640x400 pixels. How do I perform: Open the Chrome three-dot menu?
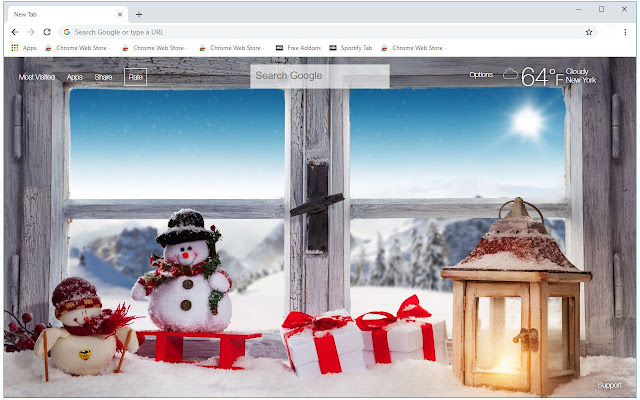(x=625, y=32)
